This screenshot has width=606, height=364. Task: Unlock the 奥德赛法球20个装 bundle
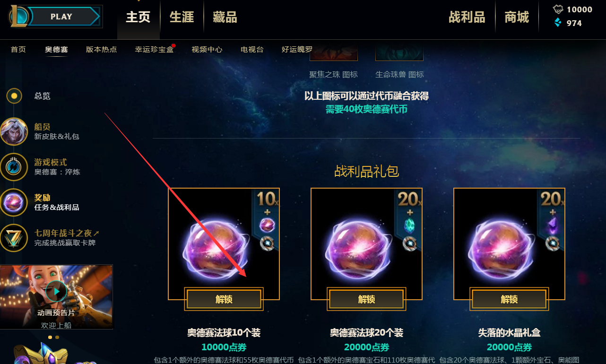tap(367, 299)
